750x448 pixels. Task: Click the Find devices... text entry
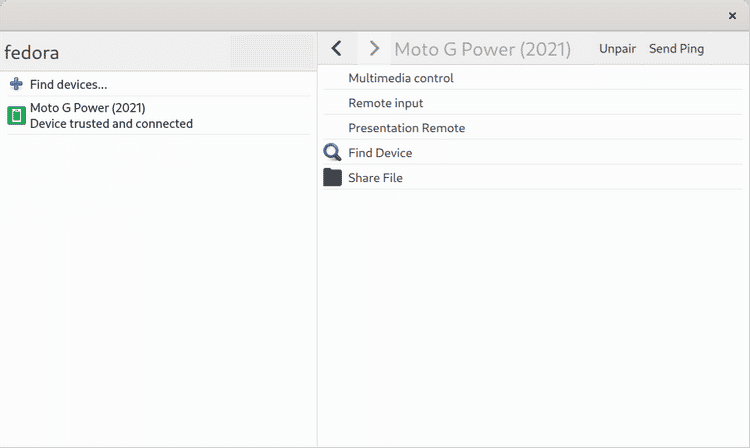(68, 85)
